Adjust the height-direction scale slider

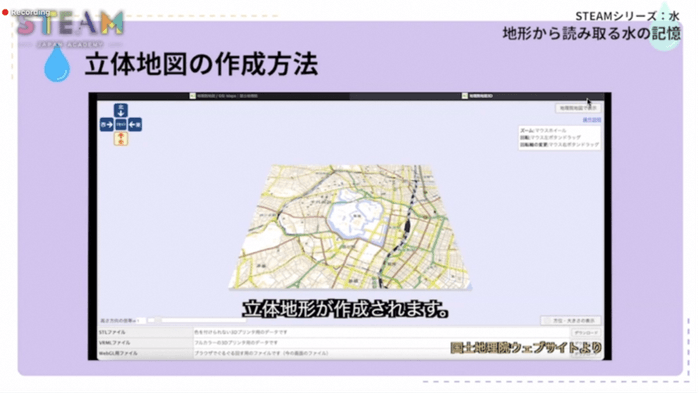coord(196,320)
